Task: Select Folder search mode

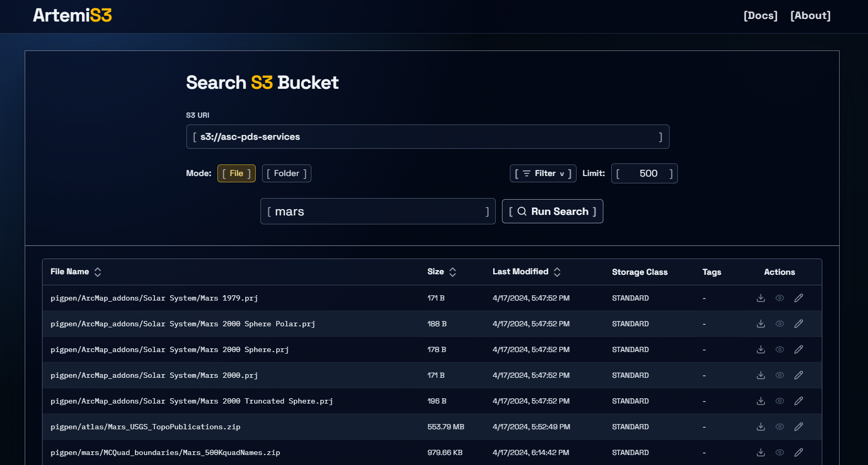Action: pyautogui.click(x=286, y=173)
